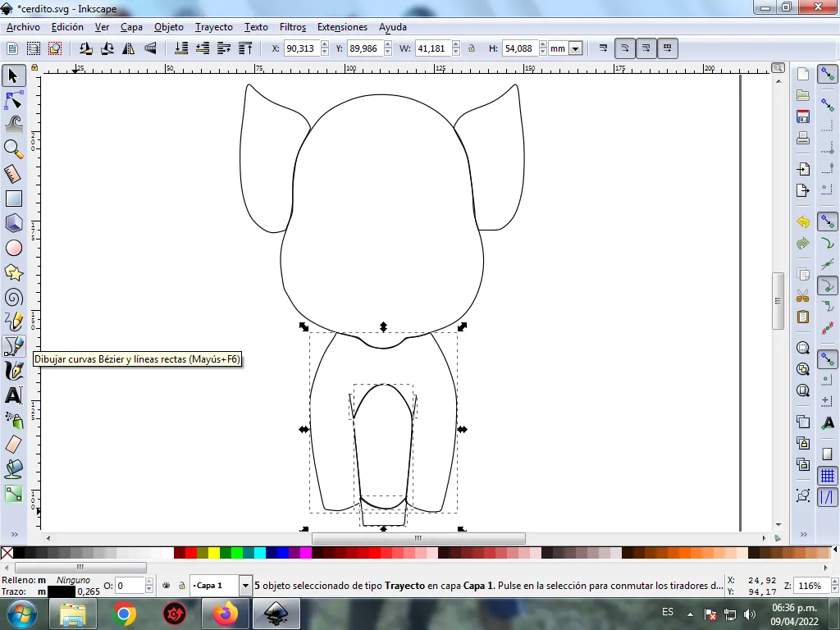Activate the Bézier curves pen tool
Screen dimensions: 840x630
pos(13,347)
